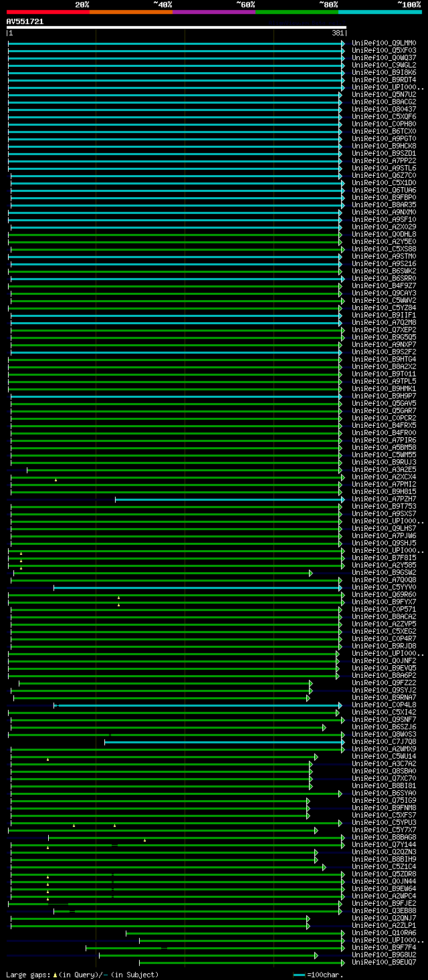Click the UniRef100_C0P571 label
Viewport: 428px width, 980px height.
coord(384,610)
